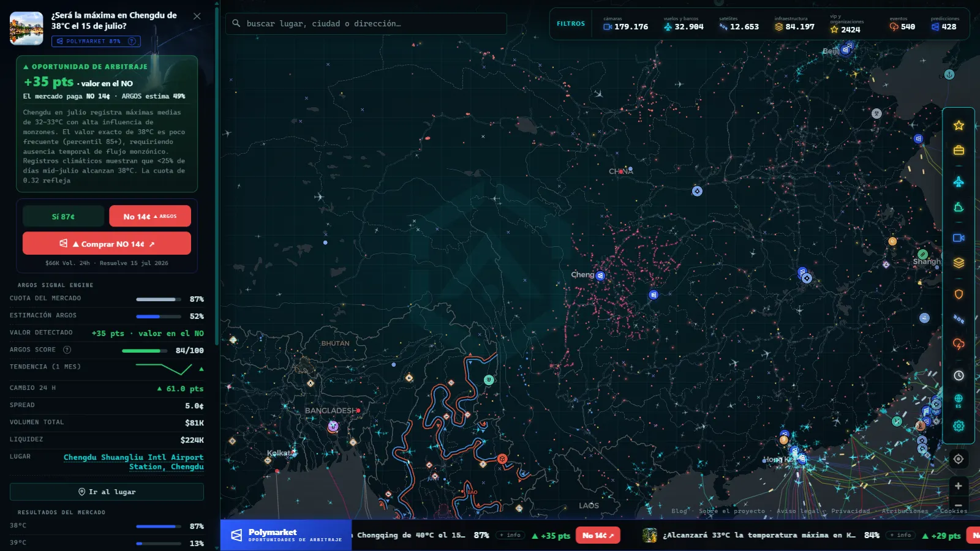Click the Chengdu map marker icon
The image size is (980, 551).
tap(600, 275)
